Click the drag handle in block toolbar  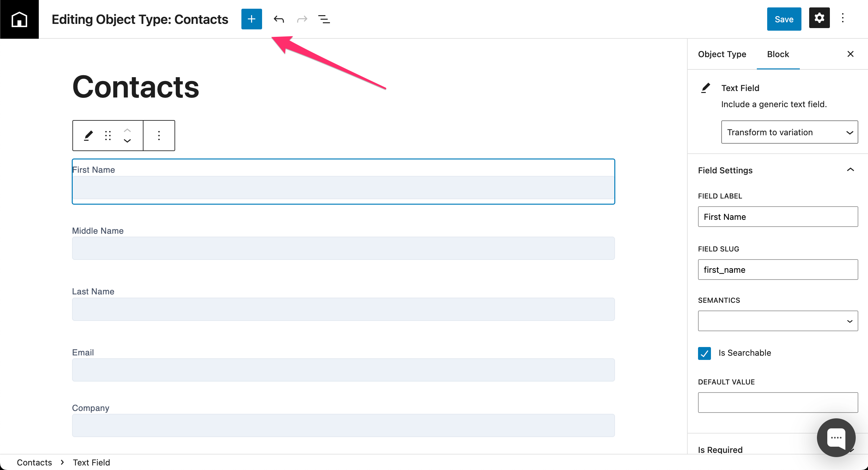click(108, 135)
